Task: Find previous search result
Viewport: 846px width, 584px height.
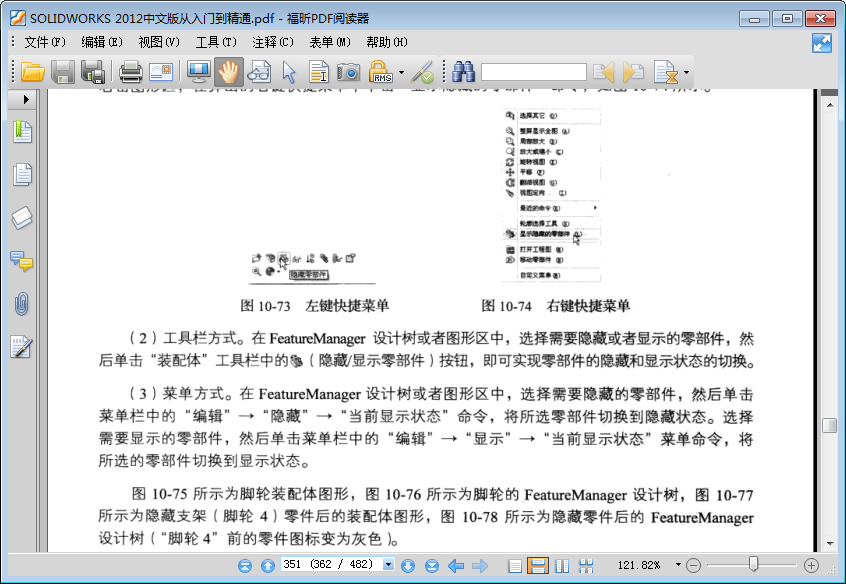Action: pyautogui.click(x=604, y=72)
